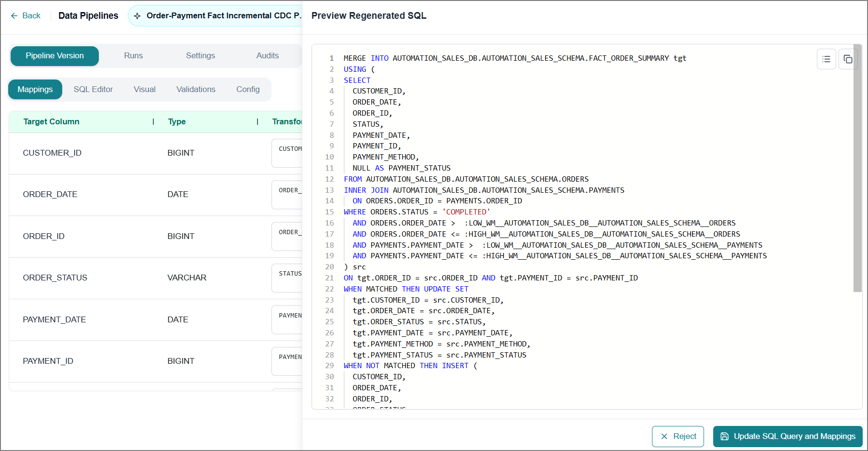Switch to the SQL Editor sub-tab
Screen dimensions: 868x451
click(x=93, y=90)
